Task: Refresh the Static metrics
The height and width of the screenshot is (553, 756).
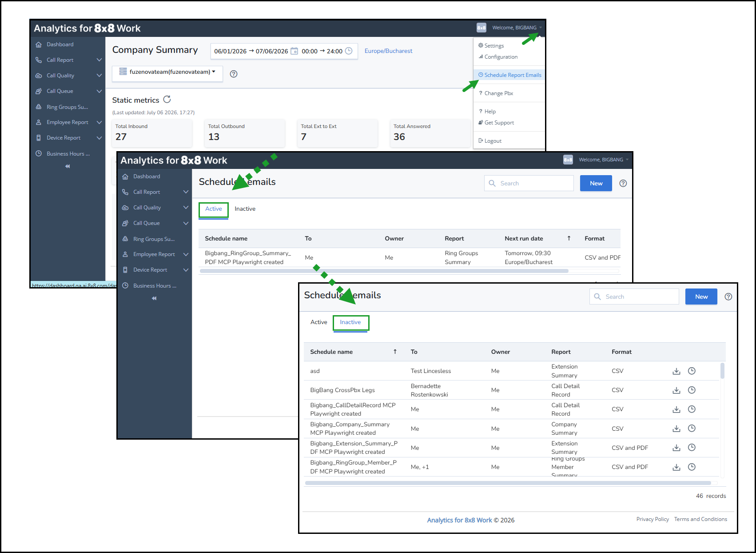Action: point(167,100)
